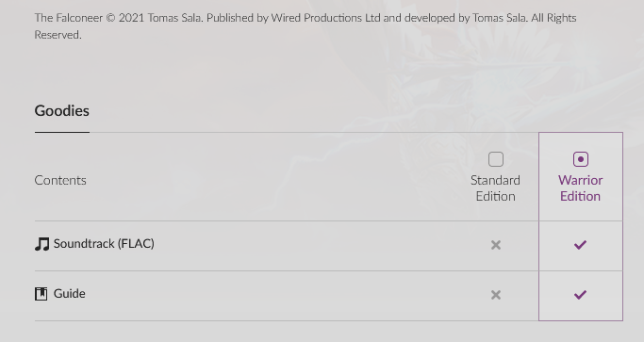Screen dimensions: 644x342
Task: Click grey X in the Guide row
Action: coord(496,295)
